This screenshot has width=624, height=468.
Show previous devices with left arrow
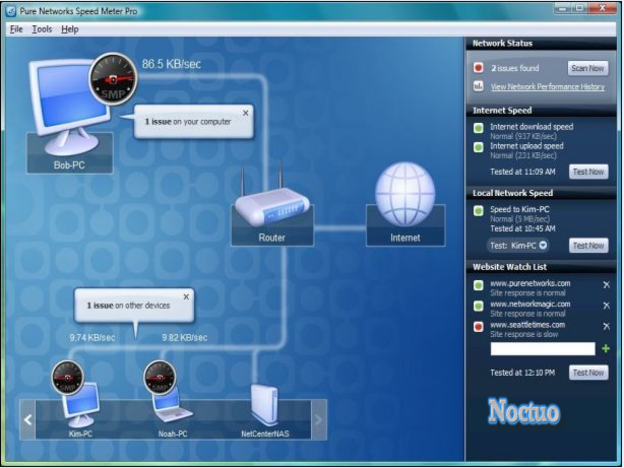click(x=27, y=419)
